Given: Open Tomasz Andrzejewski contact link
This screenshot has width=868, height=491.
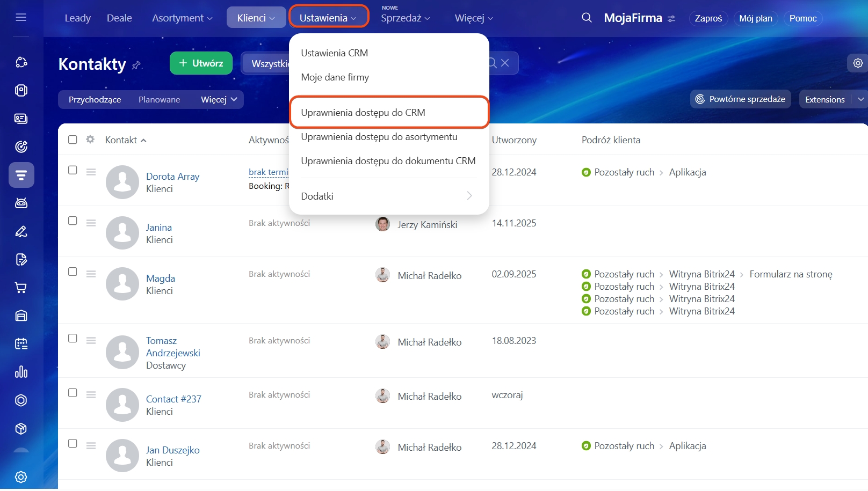Looking at the screenshot, I should point(172,347).
